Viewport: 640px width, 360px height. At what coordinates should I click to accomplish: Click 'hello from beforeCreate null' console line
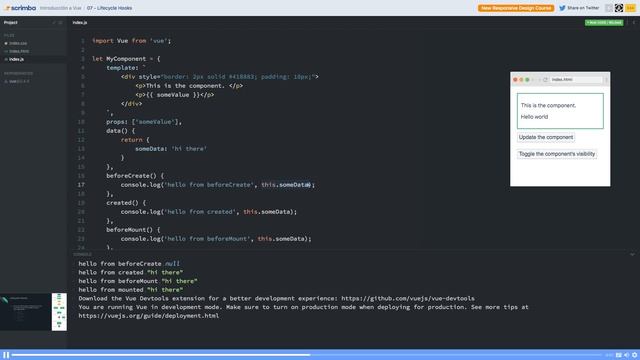coord(129,264)
